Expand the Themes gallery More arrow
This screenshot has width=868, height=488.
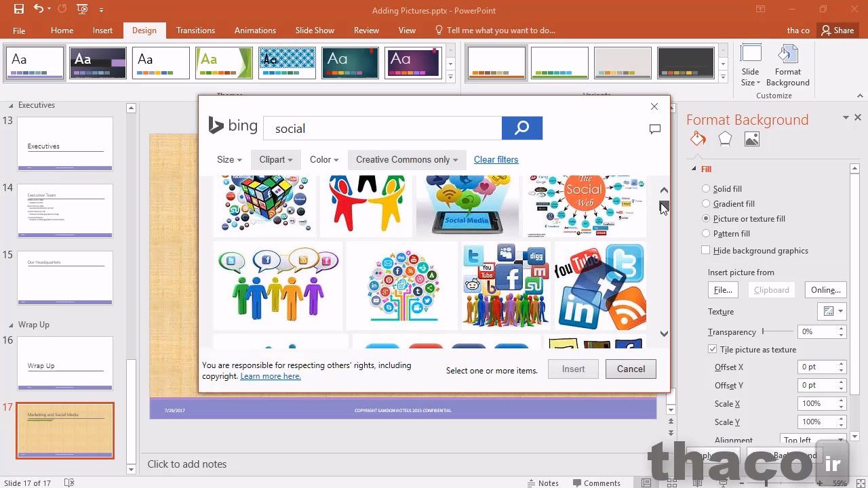(x=450, y=77)
